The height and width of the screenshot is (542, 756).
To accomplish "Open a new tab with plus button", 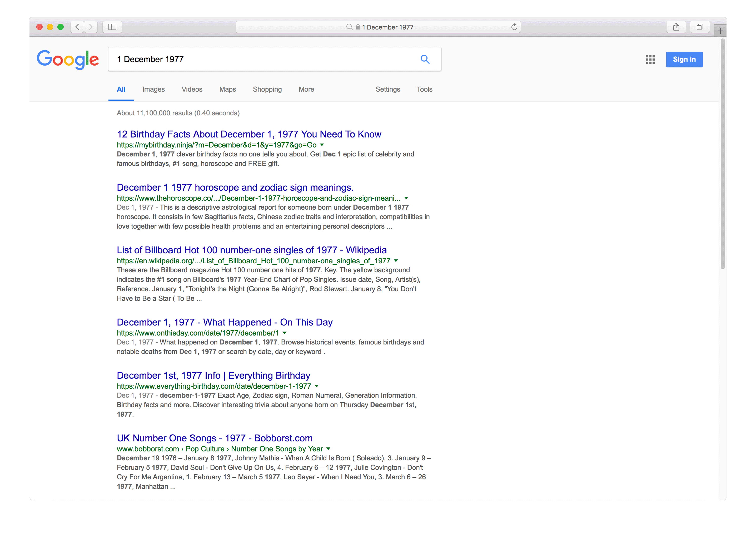I will click(720, 31).
